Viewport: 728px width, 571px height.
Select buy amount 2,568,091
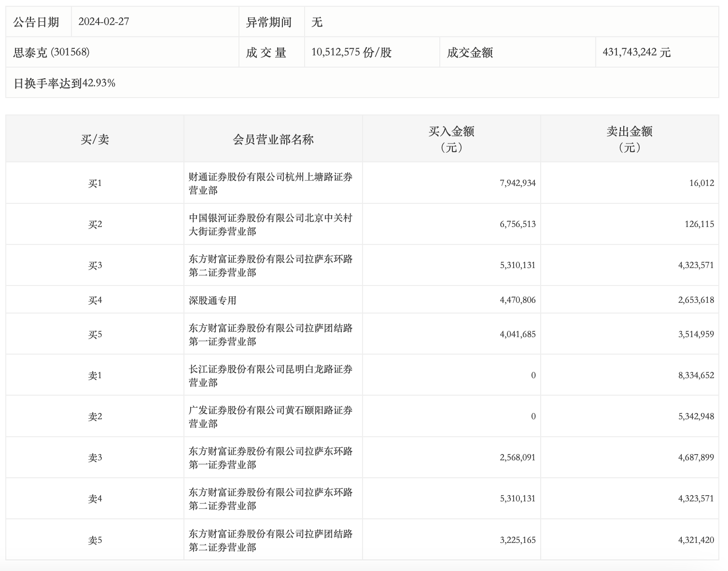518,458
